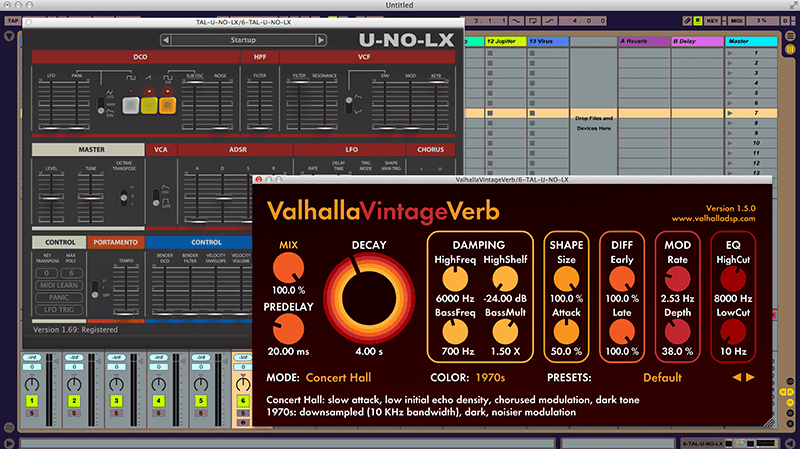Click the Diff Early knob

(622, 279)
